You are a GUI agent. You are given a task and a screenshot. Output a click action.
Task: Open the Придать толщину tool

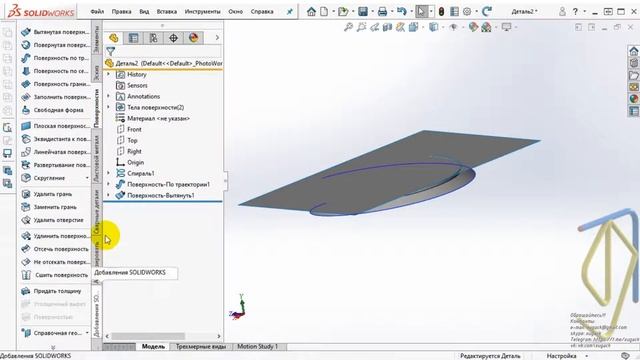pyautogui.click(x=51, y=291)
